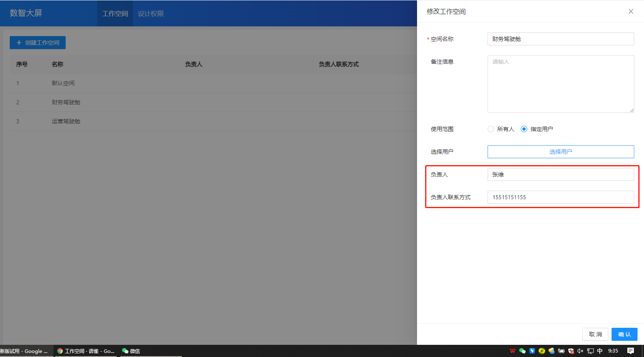Click the 负责人联系方式 phone number field

[x=561, y=197]
